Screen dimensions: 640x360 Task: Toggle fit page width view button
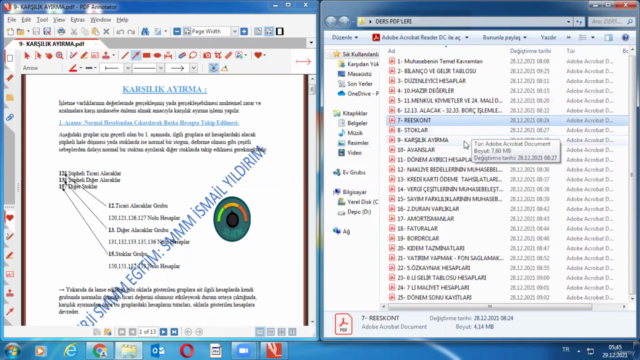coord(269,31)
